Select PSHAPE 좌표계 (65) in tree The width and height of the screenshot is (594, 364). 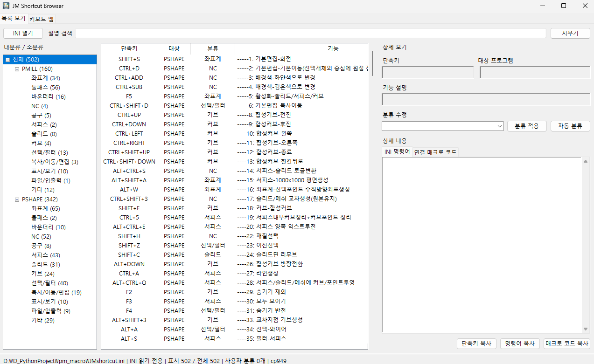point(45,208)
